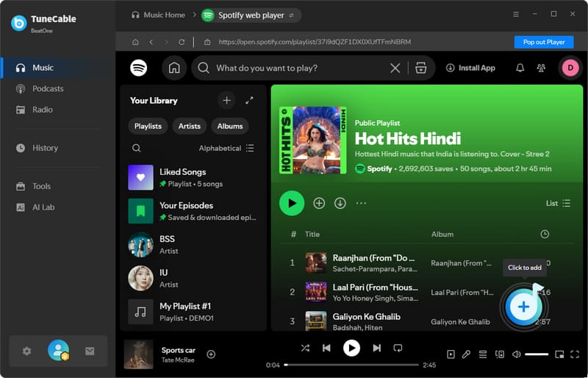588x378 pixels.
Task: Click Pop out Player button
Action: tap(544, 42)
